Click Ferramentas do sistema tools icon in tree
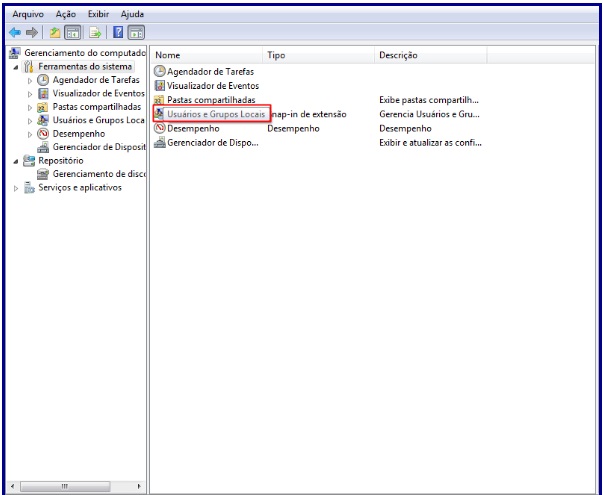 click(x=28, y=67)
